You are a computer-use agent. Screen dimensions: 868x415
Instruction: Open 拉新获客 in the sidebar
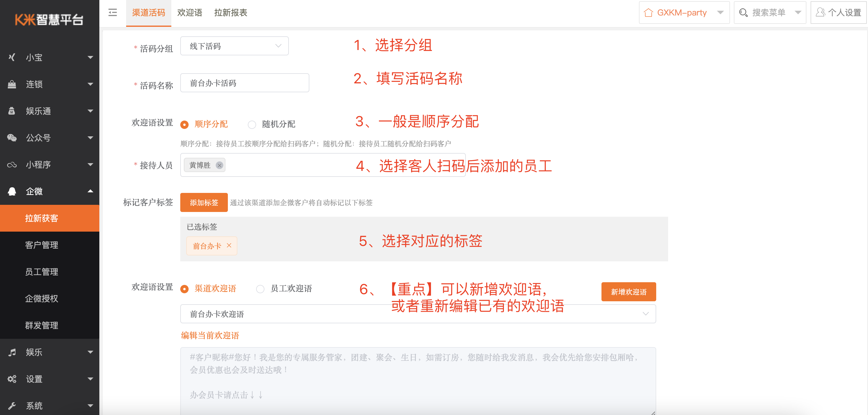50,218
